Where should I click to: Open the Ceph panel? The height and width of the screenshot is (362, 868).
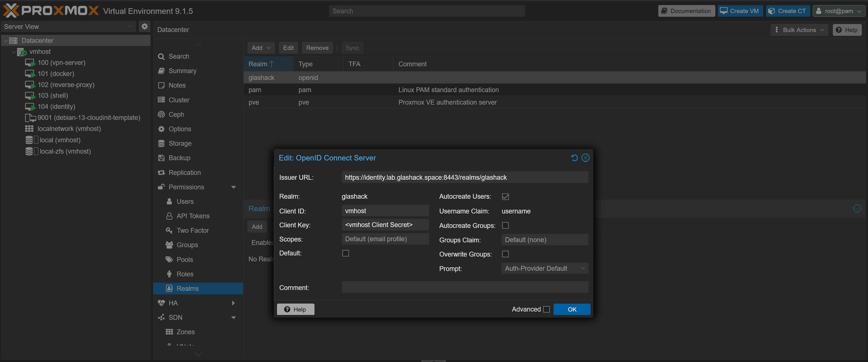[x=176, y=114]
